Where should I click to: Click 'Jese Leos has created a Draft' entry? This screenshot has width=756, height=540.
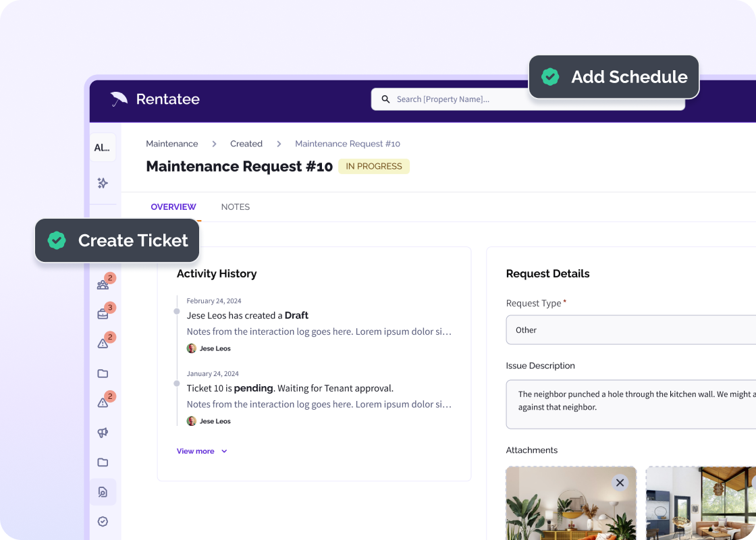tap(247, 315)
